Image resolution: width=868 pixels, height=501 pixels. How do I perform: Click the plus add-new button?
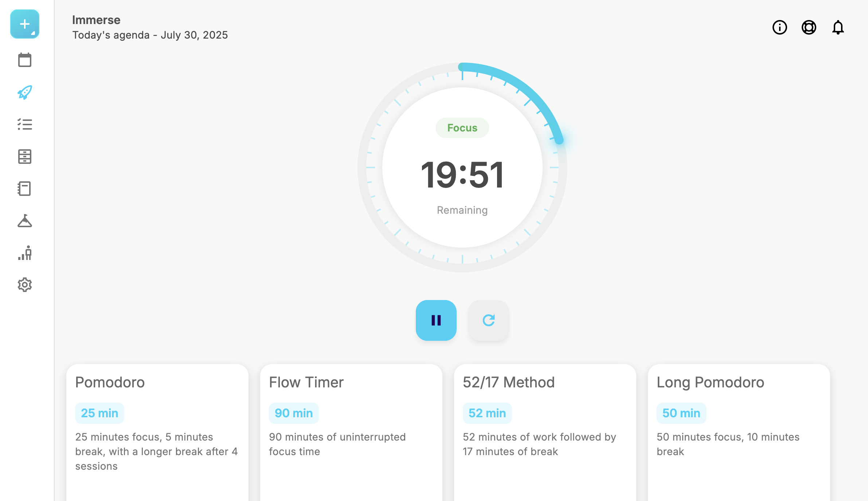tap(25, 24)
